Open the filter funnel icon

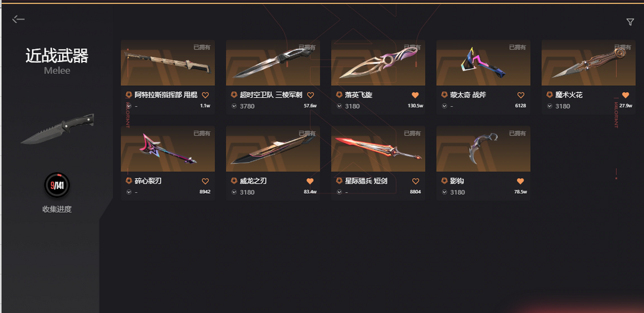click(630, 22)
